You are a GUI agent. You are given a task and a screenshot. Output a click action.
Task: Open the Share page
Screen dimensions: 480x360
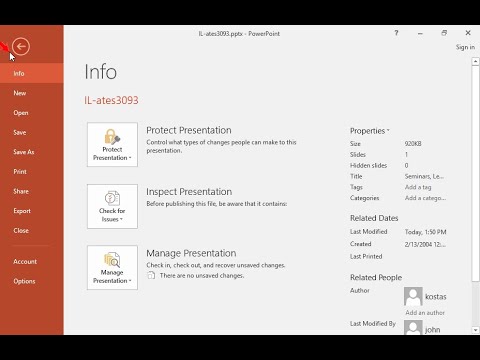(x=32, y=191)
